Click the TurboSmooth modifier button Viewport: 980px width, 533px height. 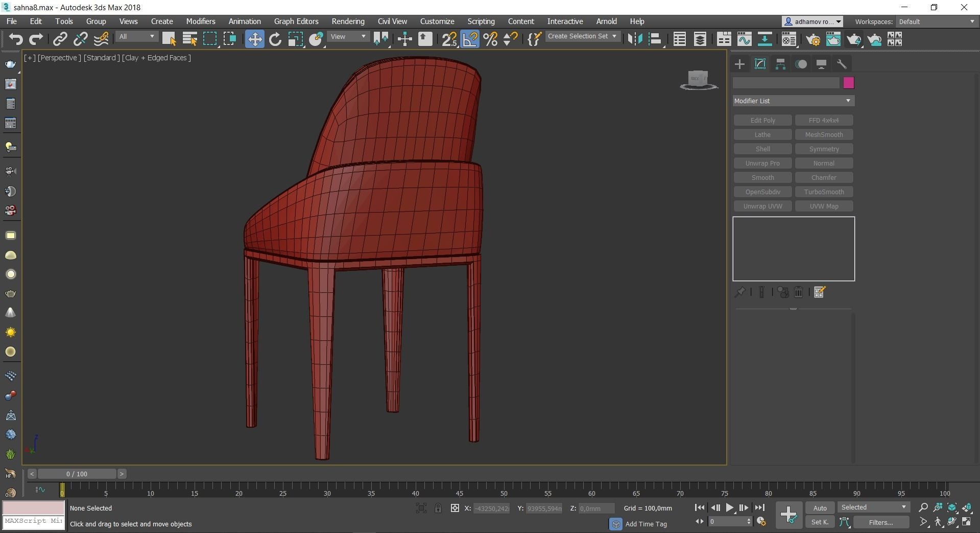point(824,192)
